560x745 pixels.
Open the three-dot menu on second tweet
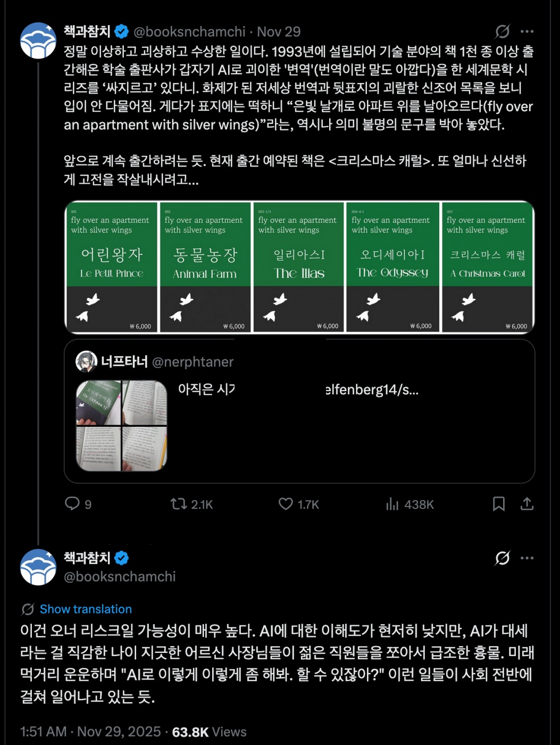(527, 558)
